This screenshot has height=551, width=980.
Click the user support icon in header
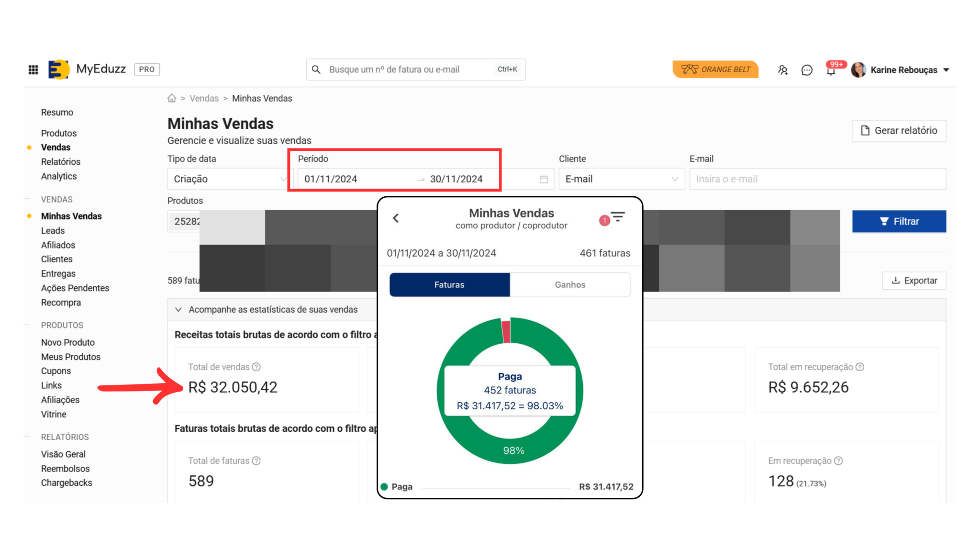click(783, 70)
